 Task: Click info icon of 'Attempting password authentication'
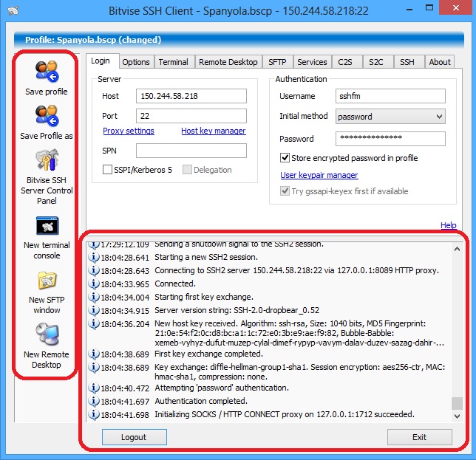point(93,388)
